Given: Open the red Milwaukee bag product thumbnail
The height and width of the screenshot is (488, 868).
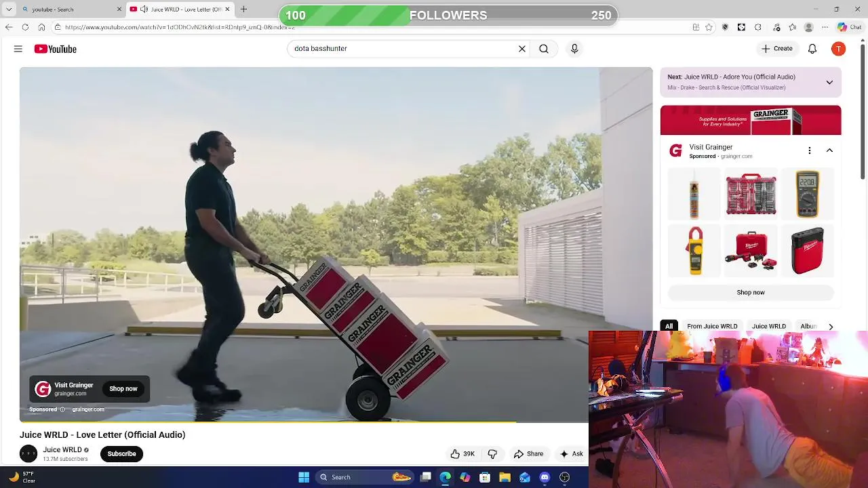Looking at the screenshot, I should click(x=807, y=250).
